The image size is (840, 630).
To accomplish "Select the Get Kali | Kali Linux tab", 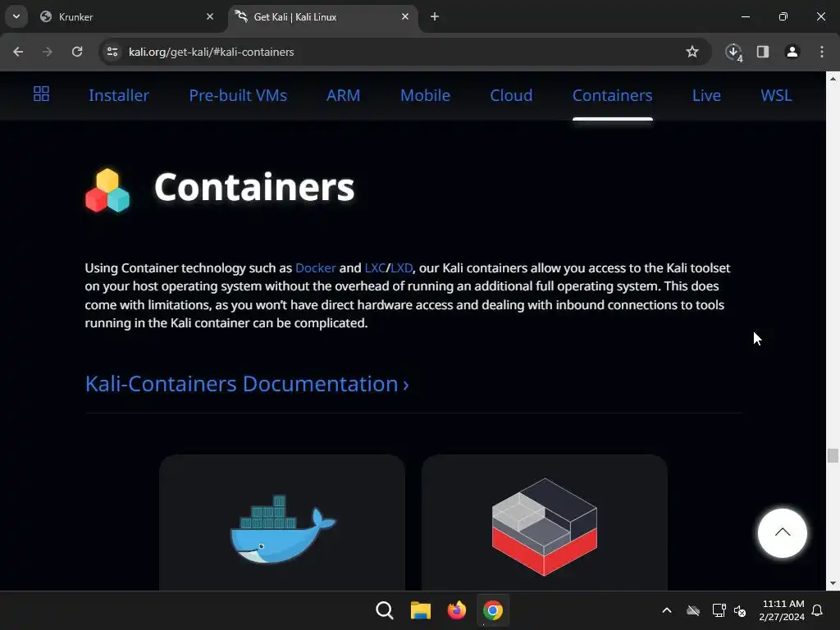I will 323,17.
